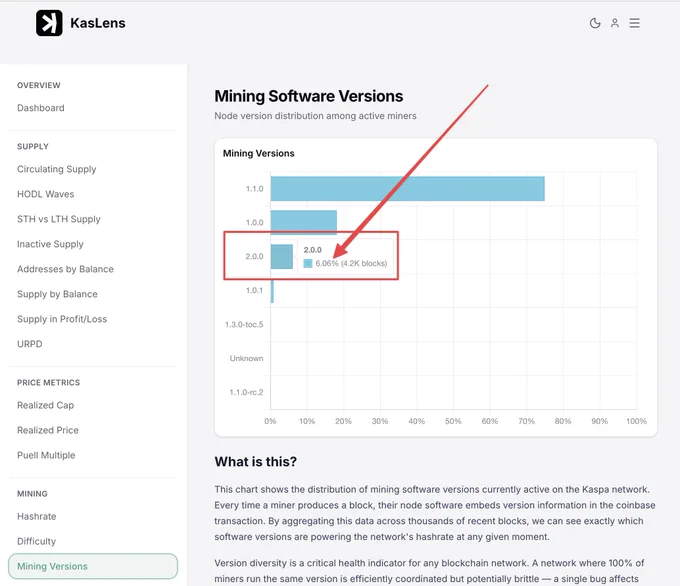Open the URPD metric page
680x586 pixels.
point(30,344)
